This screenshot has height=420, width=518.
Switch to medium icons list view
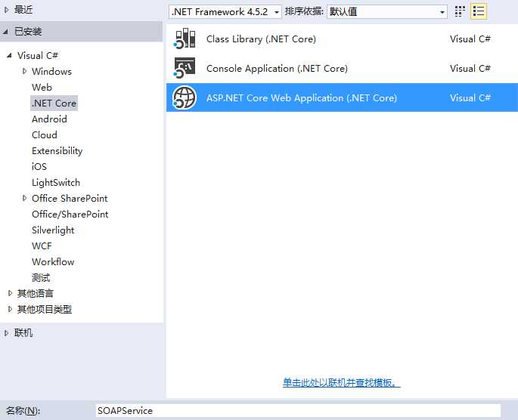pyautogui.click(x=479, y=11)
